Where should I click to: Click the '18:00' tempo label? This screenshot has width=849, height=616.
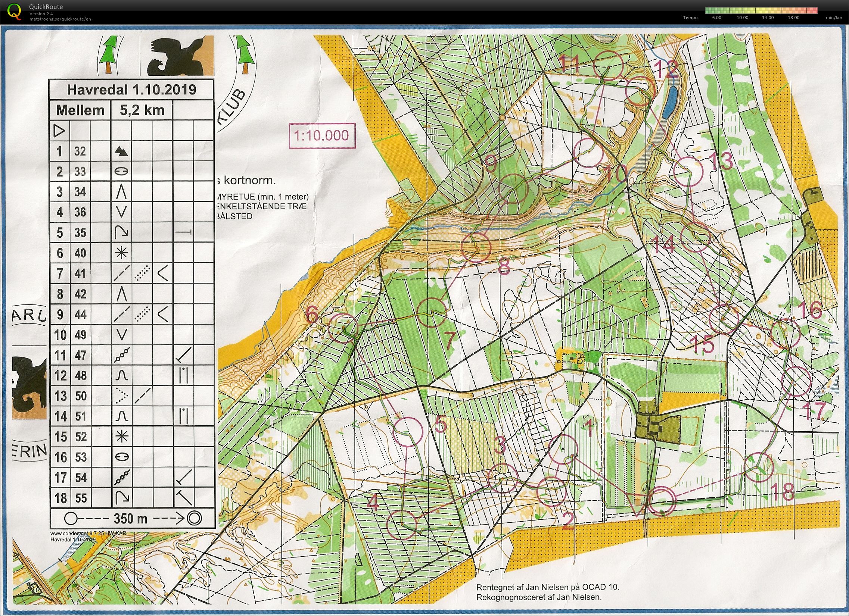793,18
